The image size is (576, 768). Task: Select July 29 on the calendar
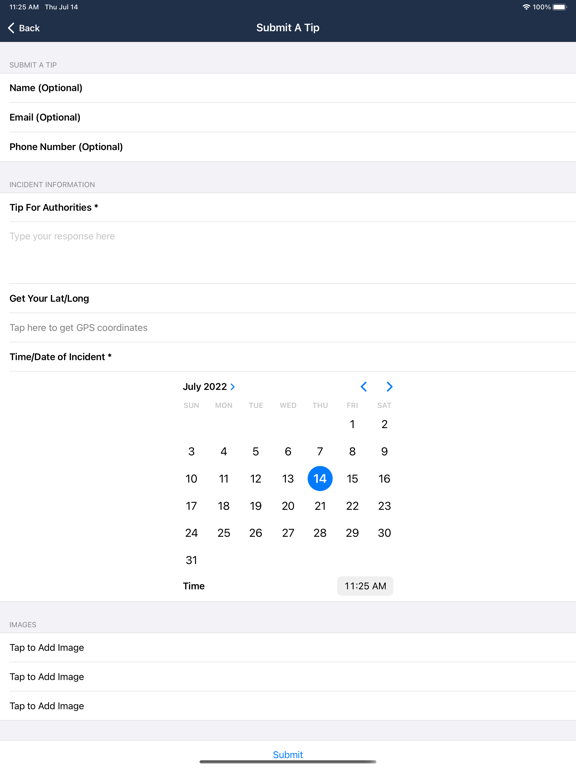(352, 533)
